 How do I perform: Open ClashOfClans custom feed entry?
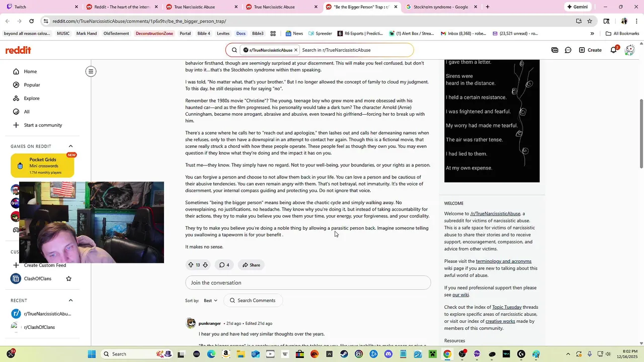(x=37, y=279)
